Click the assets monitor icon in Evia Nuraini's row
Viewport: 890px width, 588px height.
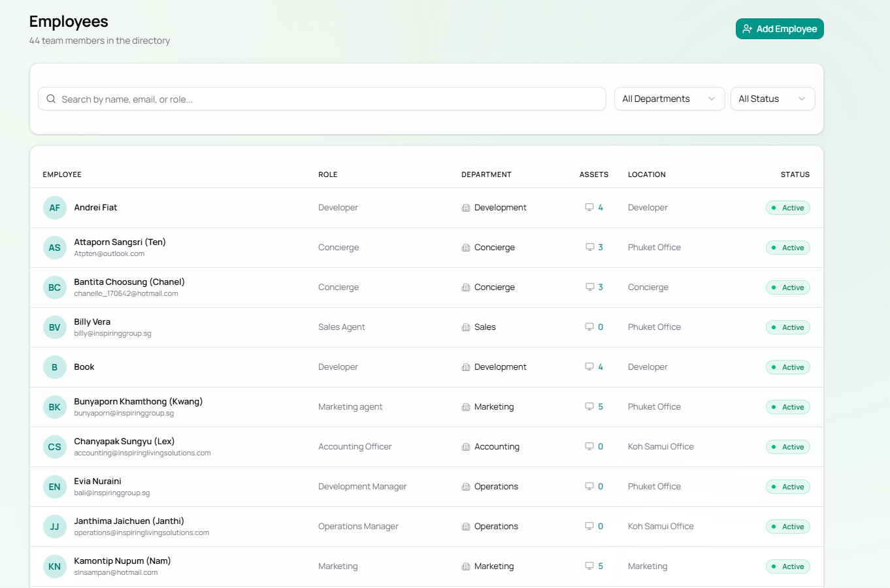click(x=589, y=487)
